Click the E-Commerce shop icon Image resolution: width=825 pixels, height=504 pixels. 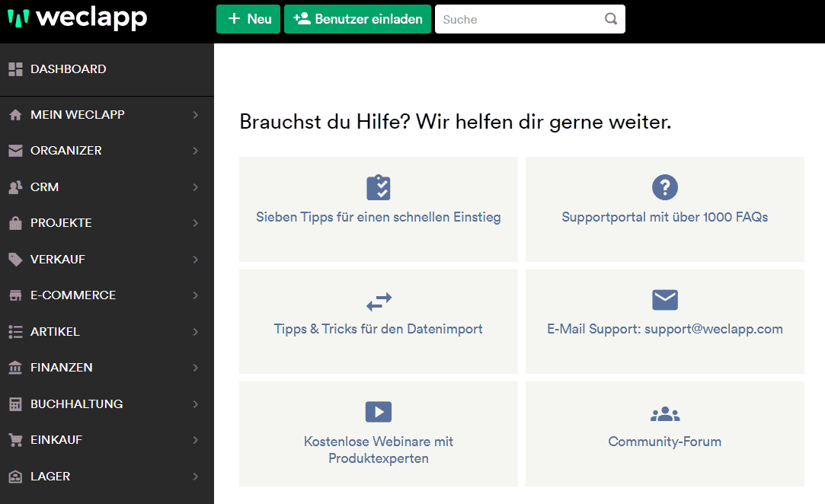pyautogui.click(x=16, y=295)
